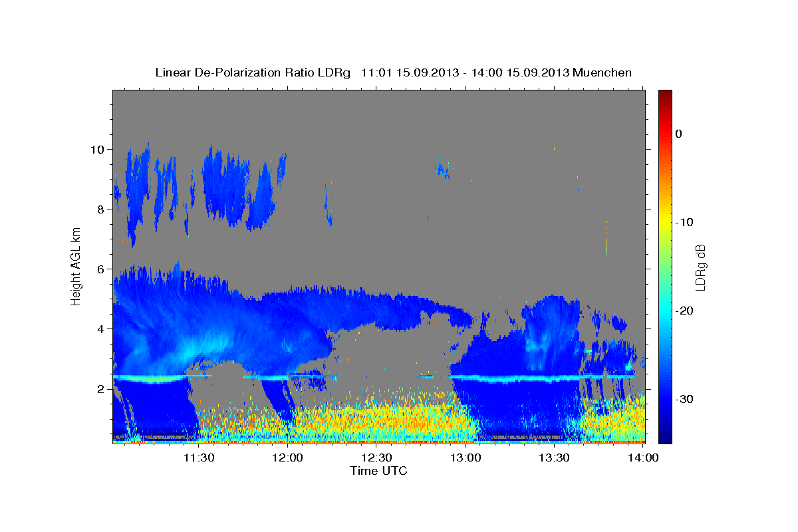Viewport: 798px width, 532px height.
Task: Click the 'Time UTC' x-axis label
Action: click(378, 471)
